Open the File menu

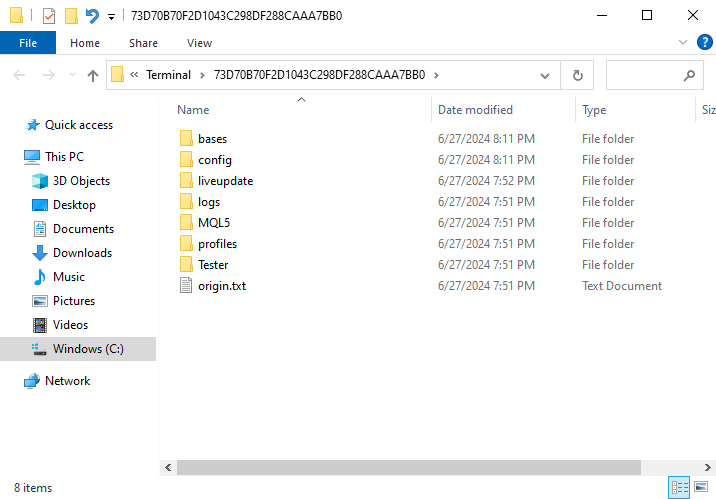[28, 43]
